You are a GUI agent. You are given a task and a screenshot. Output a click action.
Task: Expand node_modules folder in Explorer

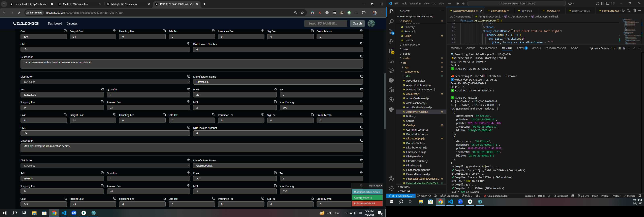411,45
